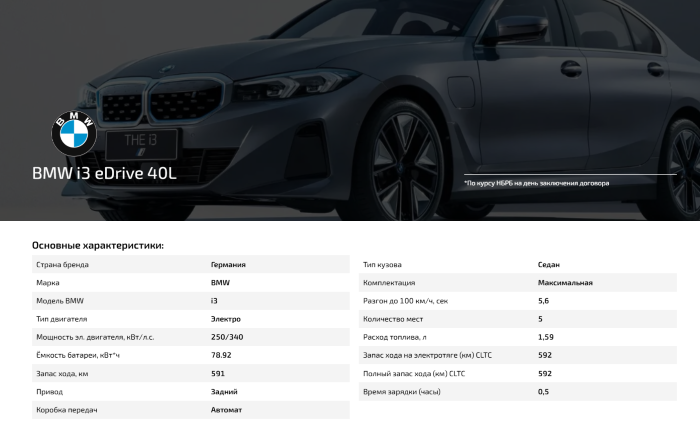The image size is (700, 432).
Task: Click the BMW roundel logo
Action: pos(74,133)
